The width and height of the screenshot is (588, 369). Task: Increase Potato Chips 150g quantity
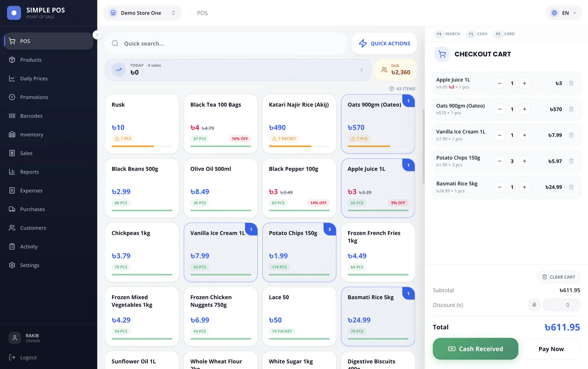(x=525, y=161)
